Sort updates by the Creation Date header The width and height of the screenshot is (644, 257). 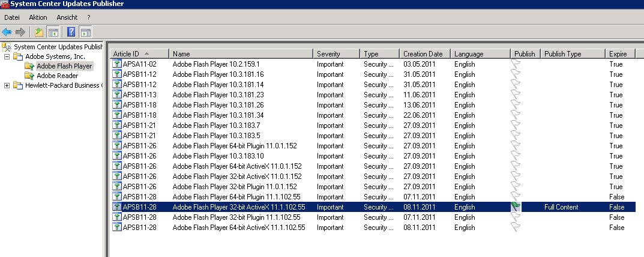423,54
